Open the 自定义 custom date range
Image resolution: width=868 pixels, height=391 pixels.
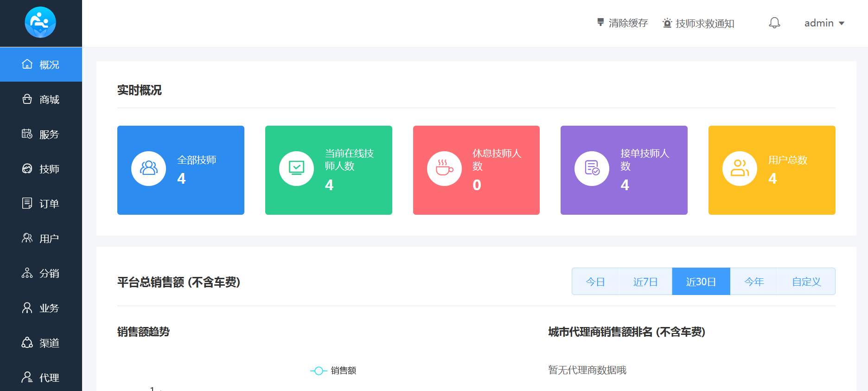coord(806,282)
